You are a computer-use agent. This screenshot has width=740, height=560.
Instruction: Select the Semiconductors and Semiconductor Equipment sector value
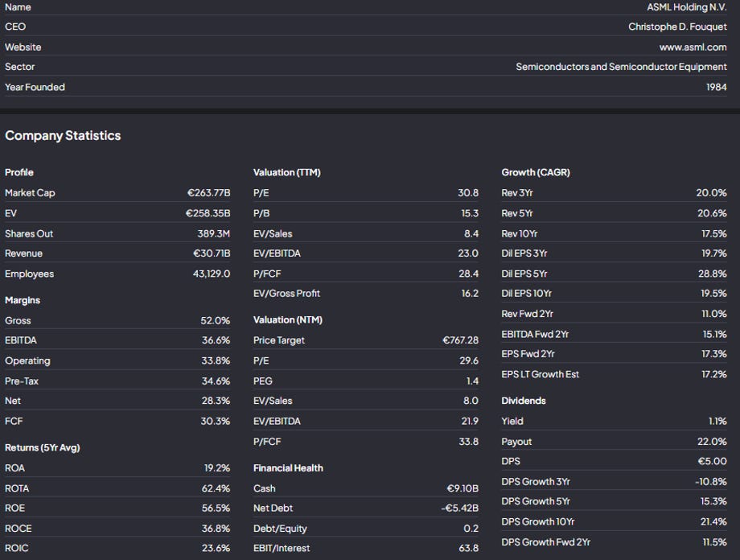tap(621, 67)
